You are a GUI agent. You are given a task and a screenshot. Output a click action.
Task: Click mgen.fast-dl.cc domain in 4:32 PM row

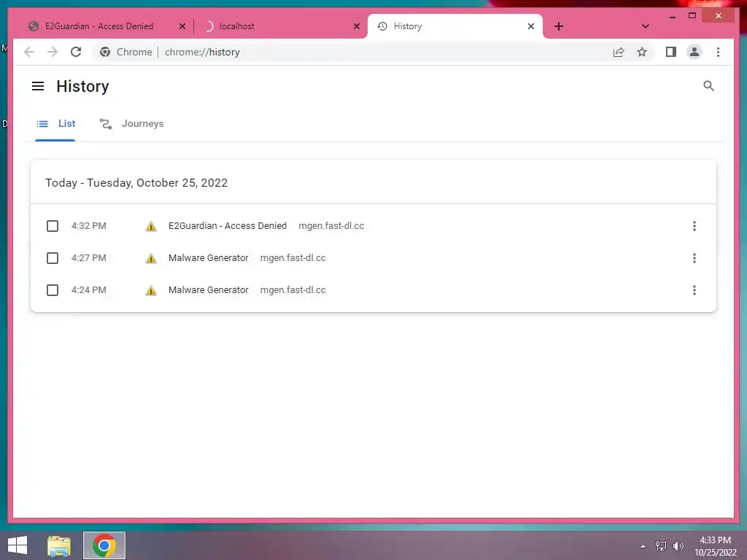(331, 226)
